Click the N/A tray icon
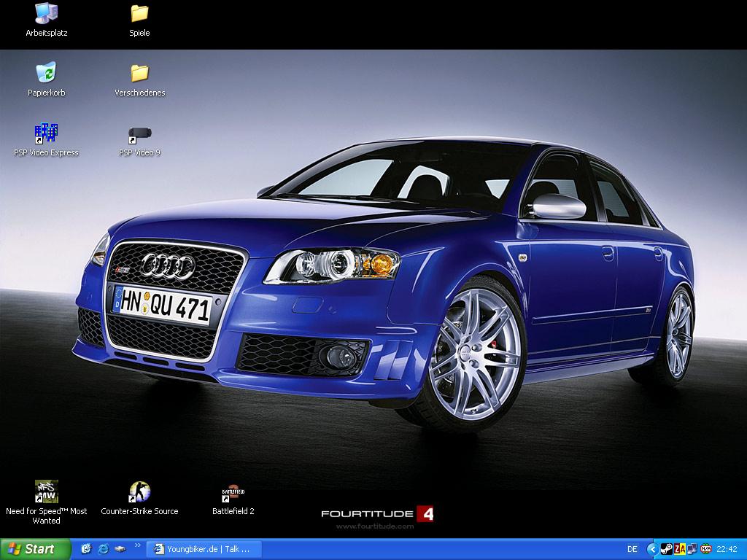This screenshot has height=560, width=747. [706, 549]
